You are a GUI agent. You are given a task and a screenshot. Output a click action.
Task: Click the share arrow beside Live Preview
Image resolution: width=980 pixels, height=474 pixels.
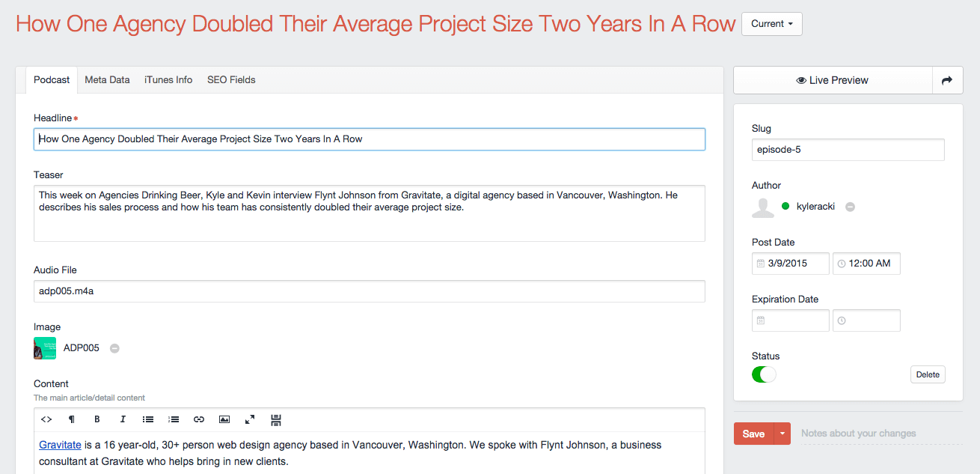[947, 80]
